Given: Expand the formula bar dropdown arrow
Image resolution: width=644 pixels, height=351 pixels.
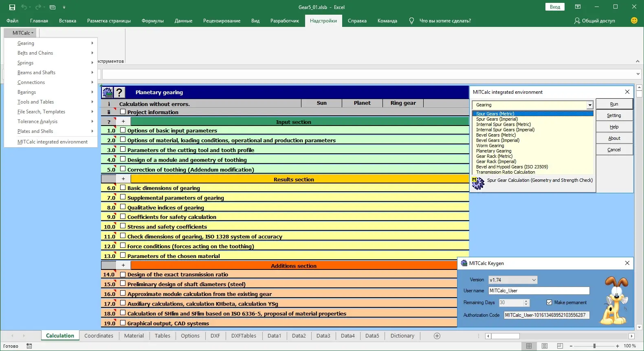Looking at the screenshot, I should [638, 74].
